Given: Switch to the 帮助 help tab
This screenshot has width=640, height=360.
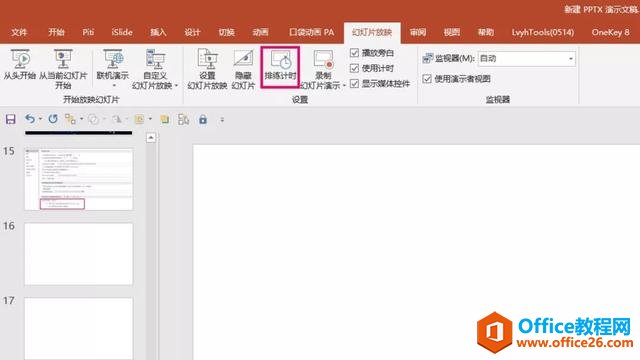Looking at the screenshot, I should pyautogui.click(x=486, y=32).
